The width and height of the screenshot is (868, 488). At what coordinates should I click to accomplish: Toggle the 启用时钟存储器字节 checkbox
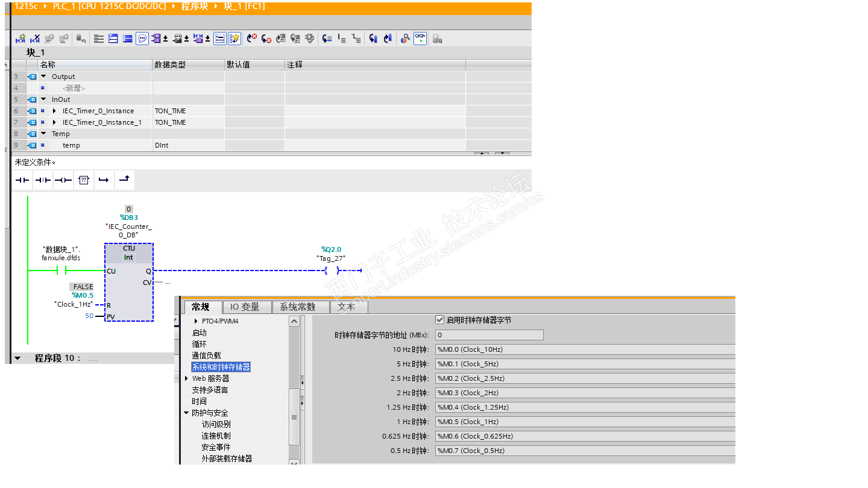coord(439,320)
